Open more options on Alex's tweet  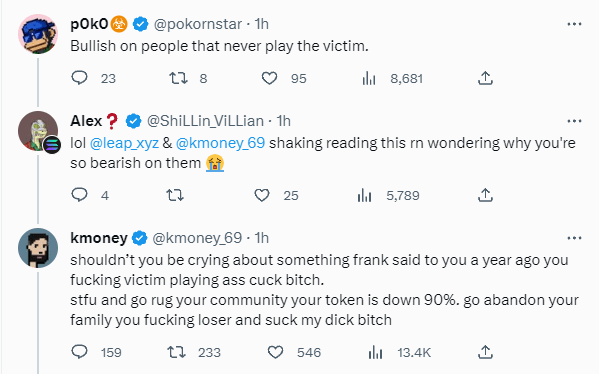(574, 121)
